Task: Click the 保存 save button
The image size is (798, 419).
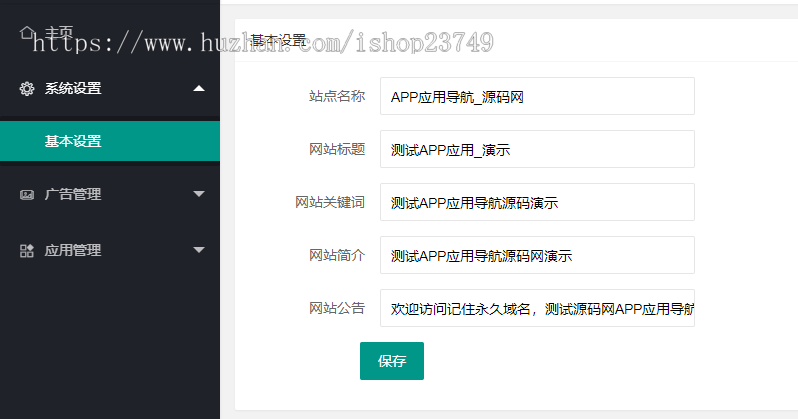Action: [392, 361]
